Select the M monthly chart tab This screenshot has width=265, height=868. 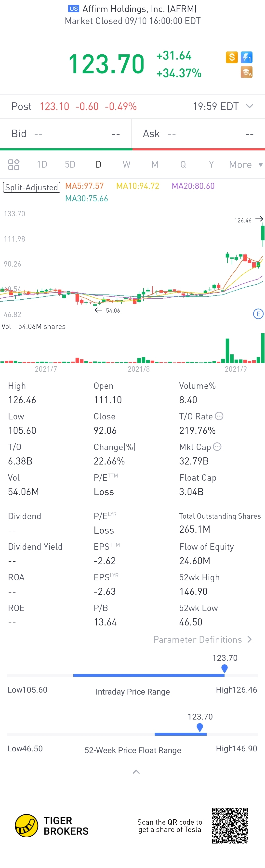[x=155, y=164]
